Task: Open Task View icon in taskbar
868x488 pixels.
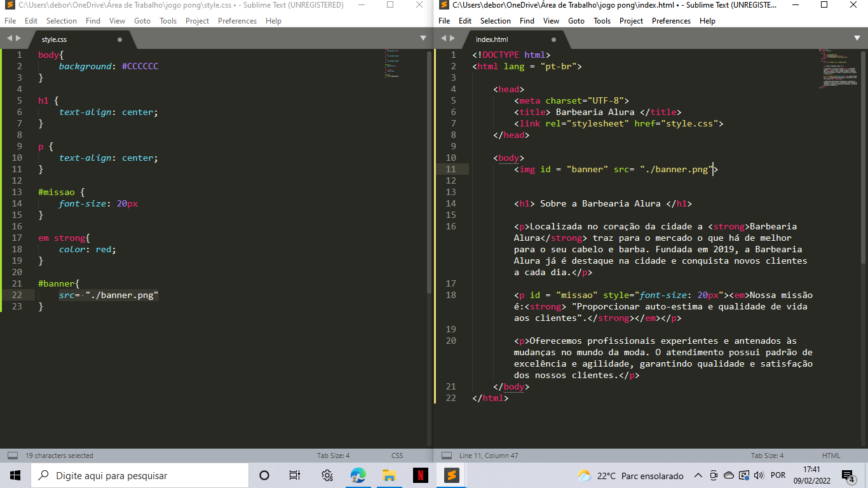Action: tap(295, 475)
